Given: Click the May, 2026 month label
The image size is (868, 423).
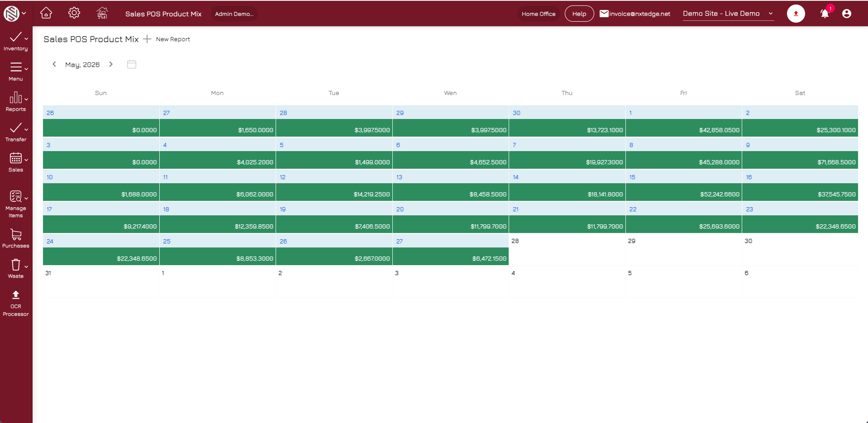Looking at the screenshot, I should click(82, 65).
